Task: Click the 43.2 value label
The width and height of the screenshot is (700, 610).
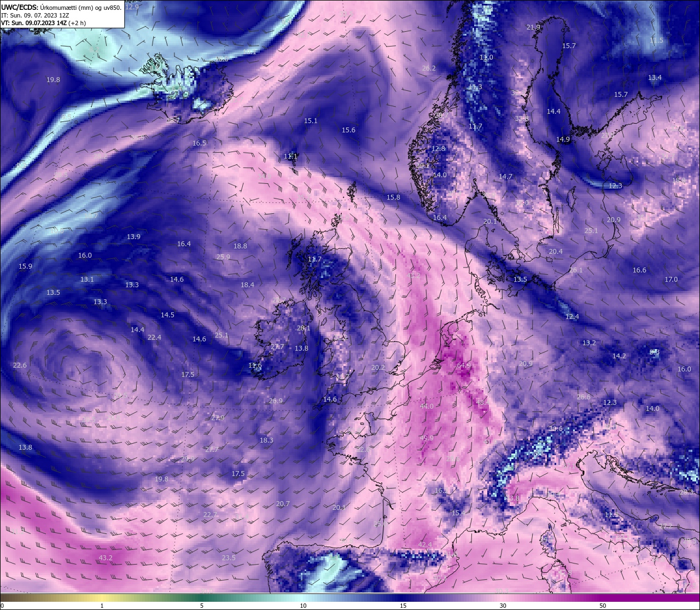Action: [106, 558]
